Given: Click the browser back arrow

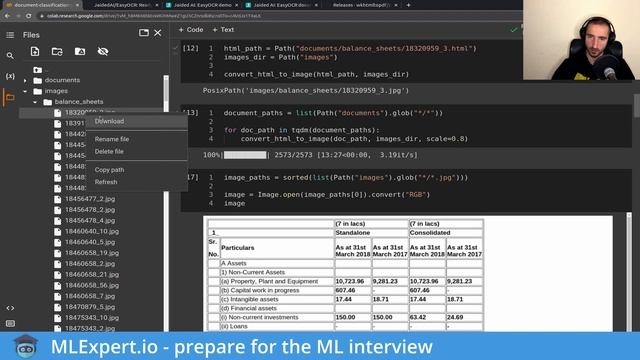Looking at the screenshot, I should tap(7, 16).
